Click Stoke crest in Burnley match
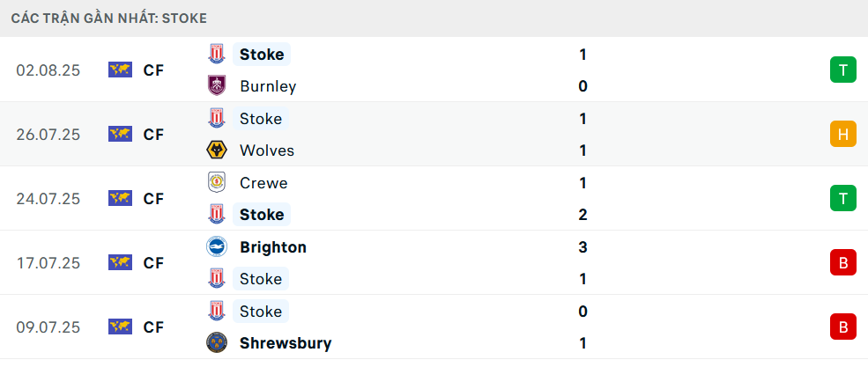The height and width of the screenshot is (367, 868). pos(216,55)
